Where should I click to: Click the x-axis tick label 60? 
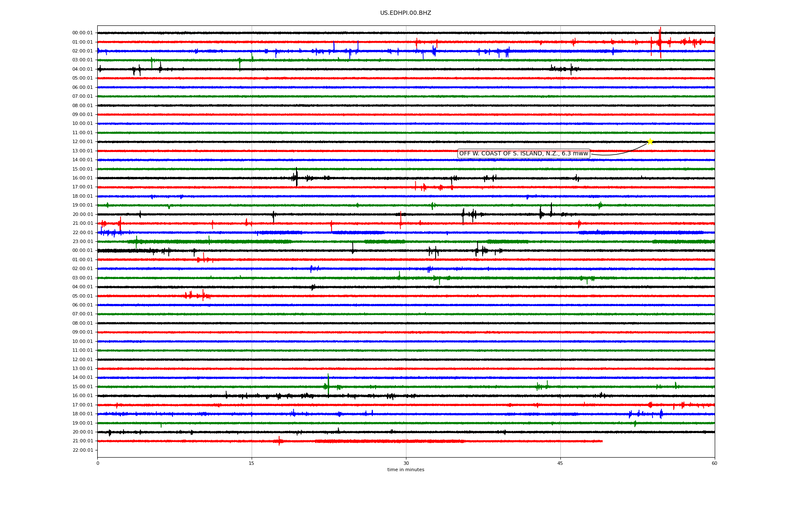click(x=714, y=463)
